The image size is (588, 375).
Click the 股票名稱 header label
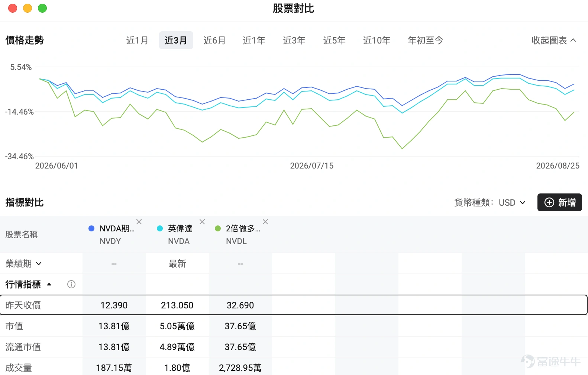(22, 235)
